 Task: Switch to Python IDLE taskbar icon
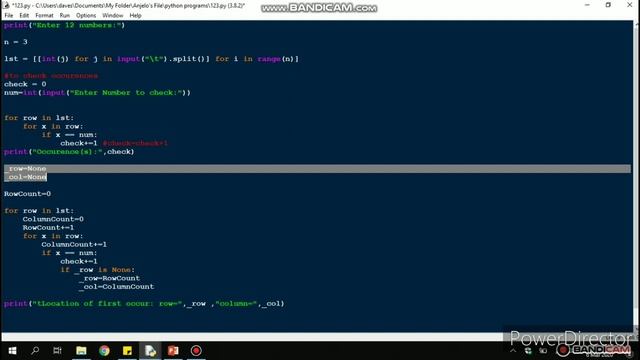click(x=150, y=351)
